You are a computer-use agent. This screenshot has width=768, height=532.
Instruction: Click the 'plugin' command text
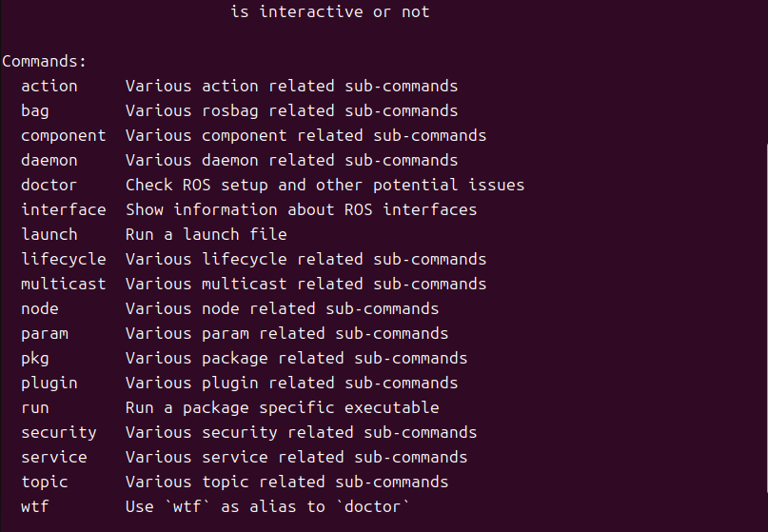[x=49, y=384]
